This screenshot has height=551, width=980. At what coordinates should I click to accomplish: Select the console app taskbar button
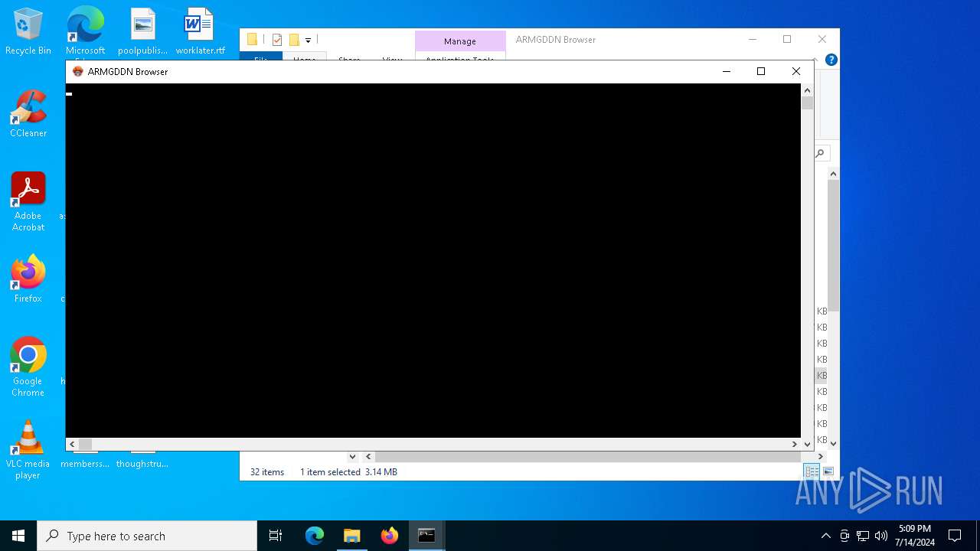pos(426,536)
